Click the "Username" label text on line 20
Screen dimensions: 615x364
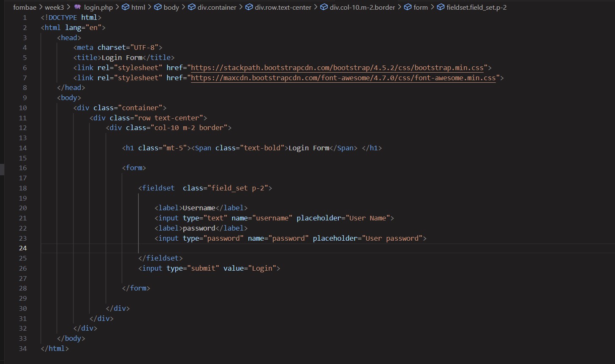pos(199,208)
